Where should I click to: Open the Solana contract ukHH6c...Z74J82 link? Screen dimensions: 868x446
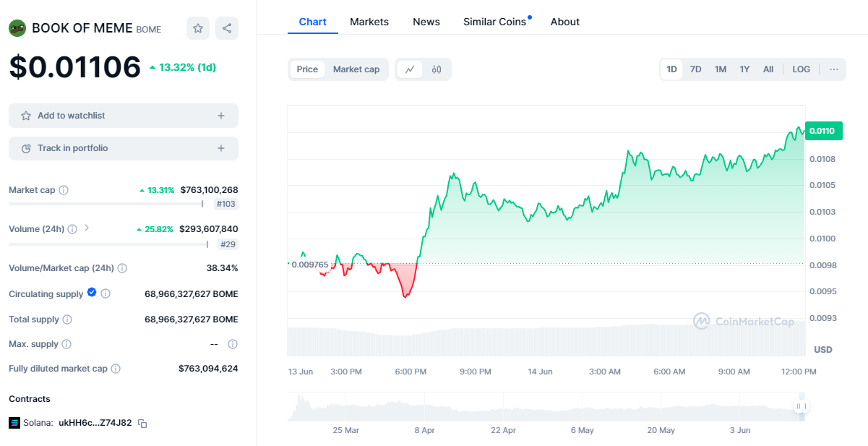coord(95,423)
